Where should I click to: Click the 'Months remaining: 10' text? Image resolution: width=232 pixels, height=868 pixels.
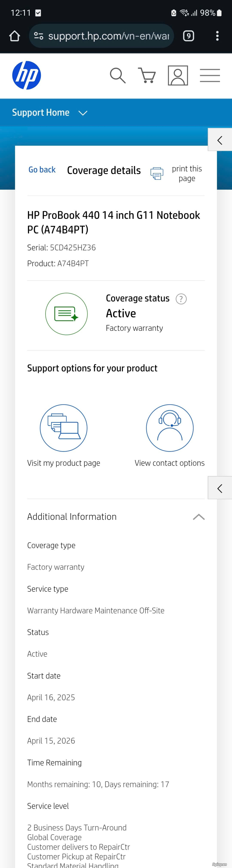click(x=64, y=784)
